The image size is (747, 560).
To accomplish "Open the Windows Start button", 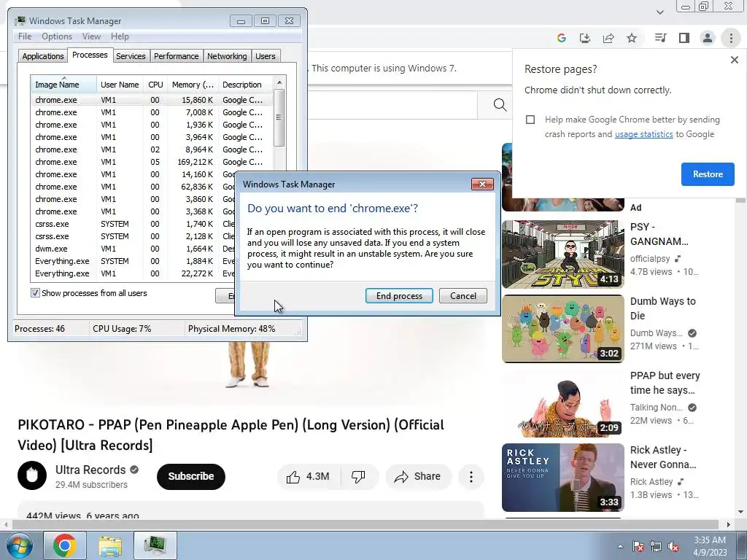I will click(19, 545).
